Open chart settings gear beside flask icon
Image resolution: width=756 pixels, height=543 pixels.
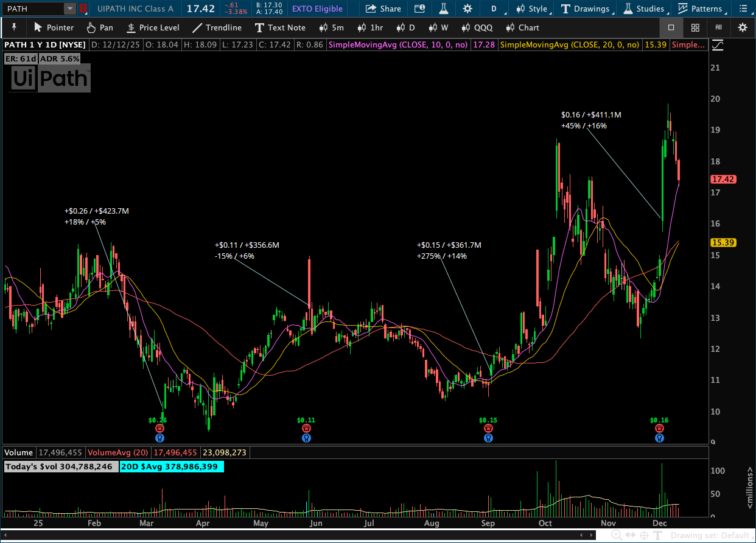(467, 9)
